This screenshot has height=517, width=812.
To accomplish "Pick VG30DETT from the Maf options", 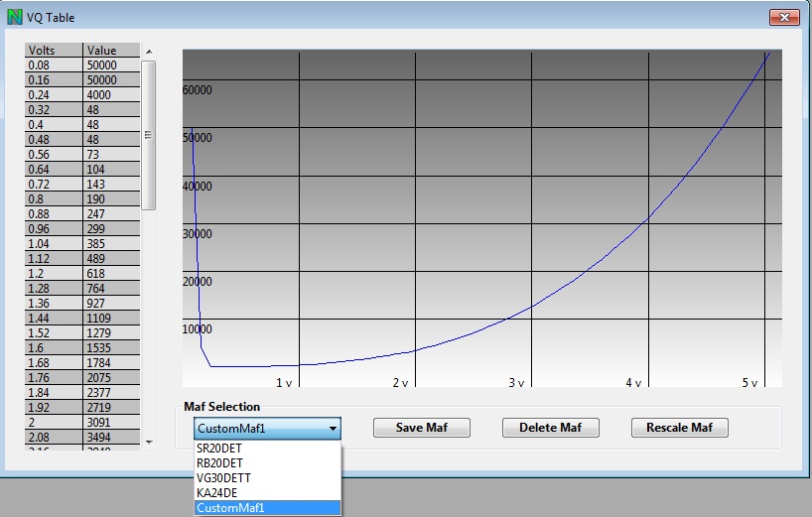I will (x=222, y=477).
